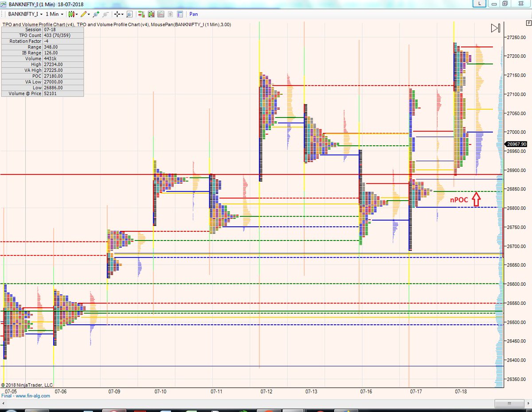The height and width of the screenshot is (412, 532).
Task: Click the 07-09 date label
Action: [114, 392]
